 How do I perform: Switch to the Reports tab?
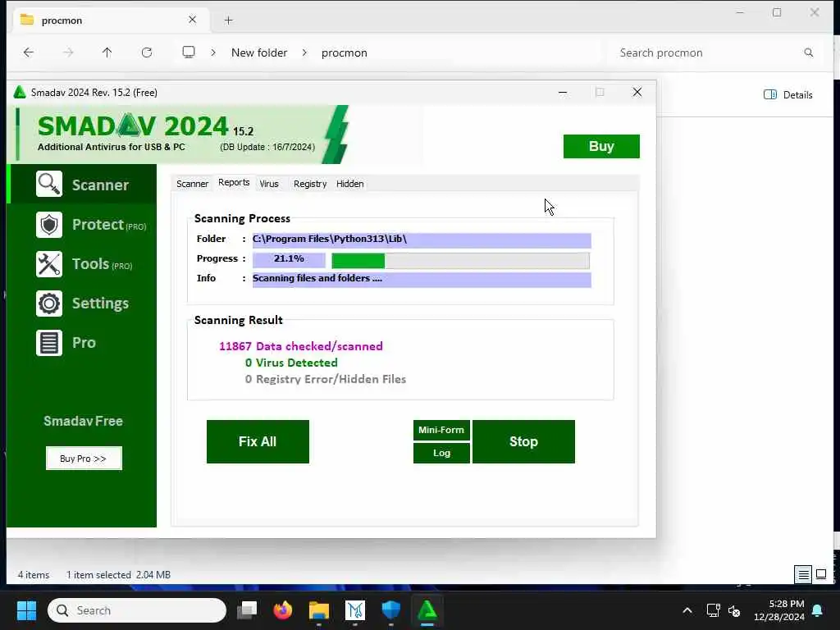[234, 183]
